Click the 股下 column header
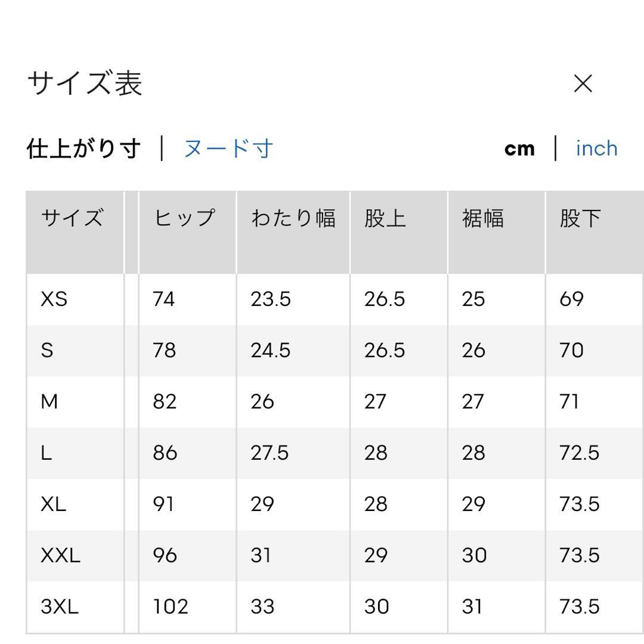644x644 pixels. [x=580, y=218]
